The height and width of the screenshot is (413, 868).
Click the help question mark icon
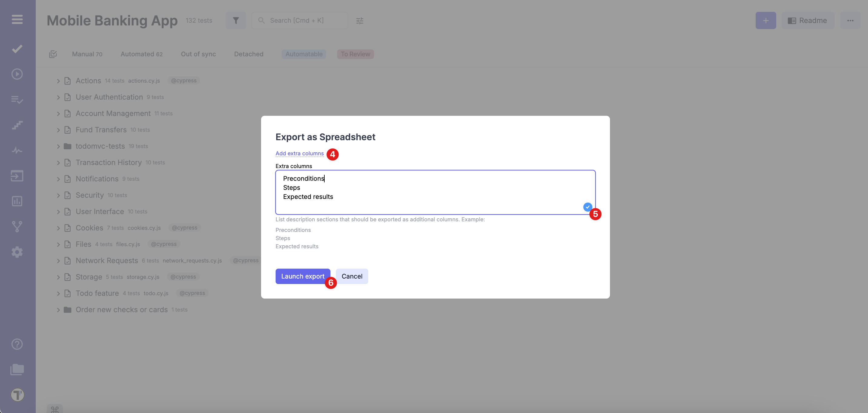17,344
